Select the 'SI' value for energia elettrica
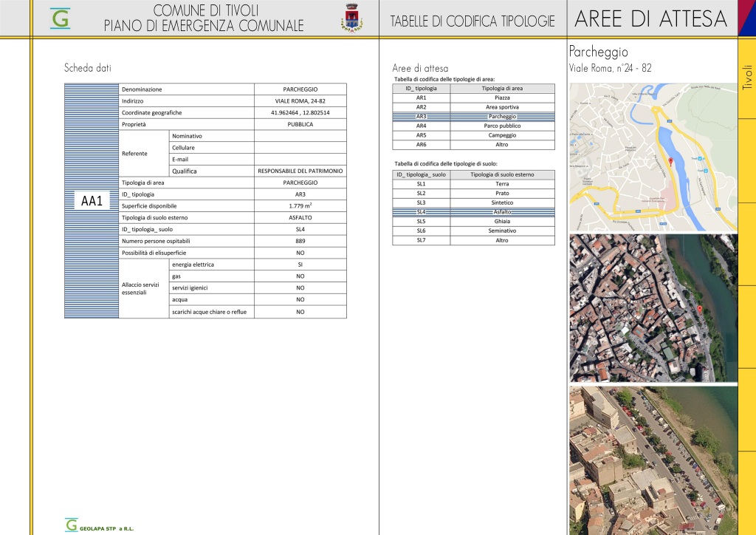Screen dimensions: 756x535 (300, 265)
